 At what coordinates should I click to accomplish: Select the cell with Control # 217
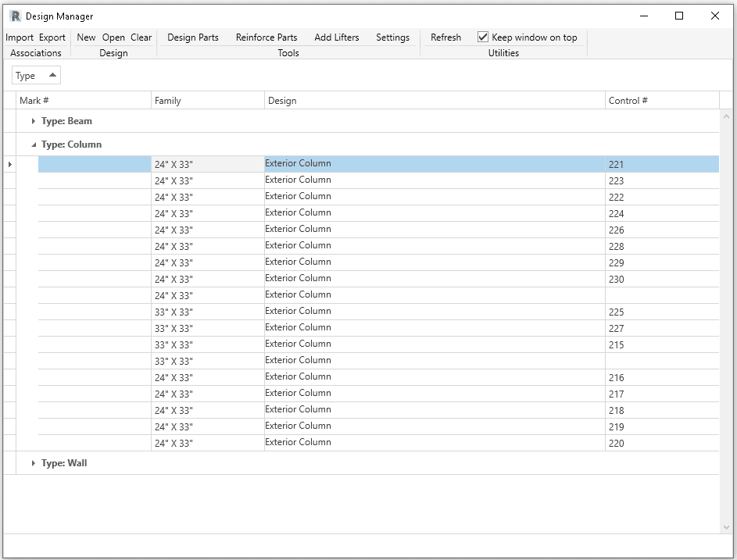(662, 394)
